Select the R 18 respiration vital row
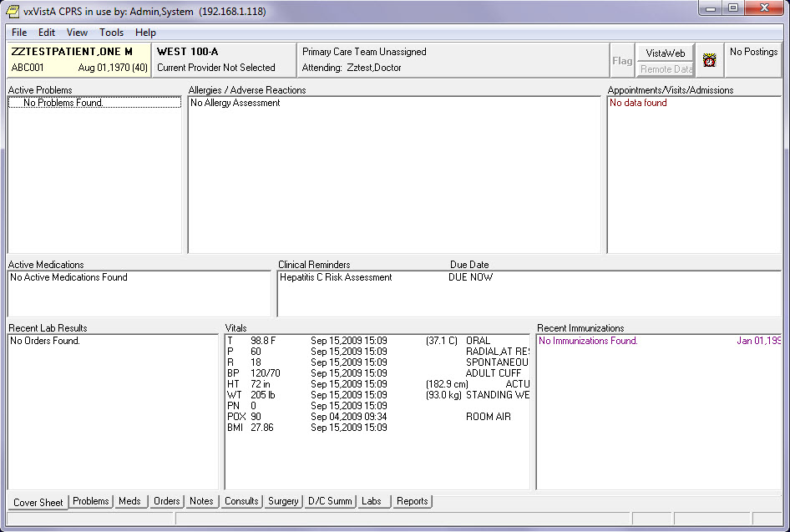790x532 pixels. [377, 362]
